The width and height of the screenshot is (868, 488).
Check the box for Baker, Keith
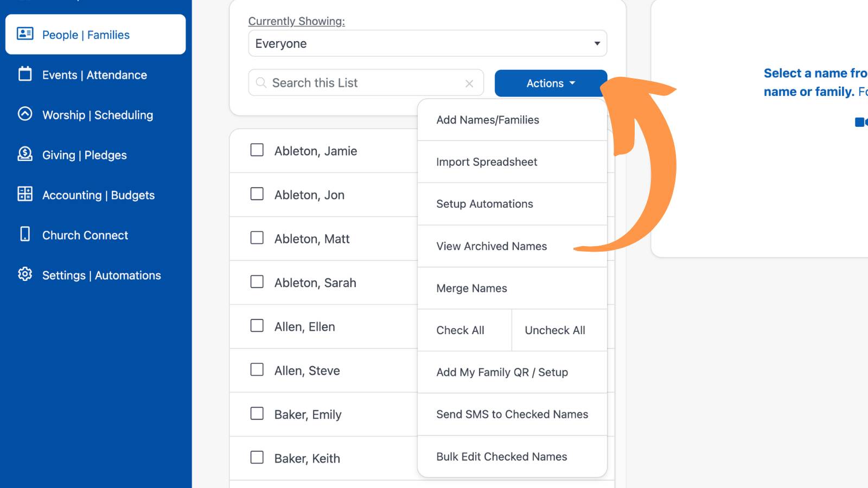tap(257, 458)
